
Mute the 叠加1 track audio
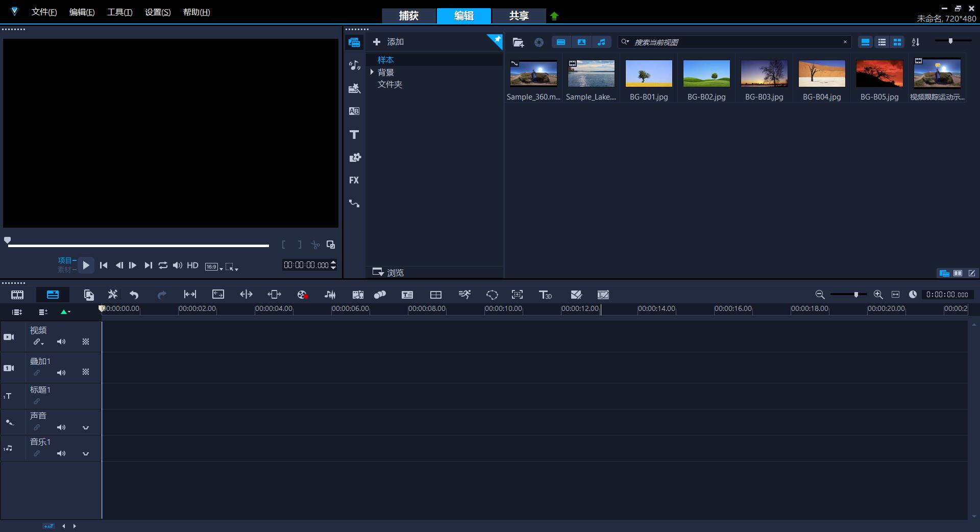[x=61, y=373]
